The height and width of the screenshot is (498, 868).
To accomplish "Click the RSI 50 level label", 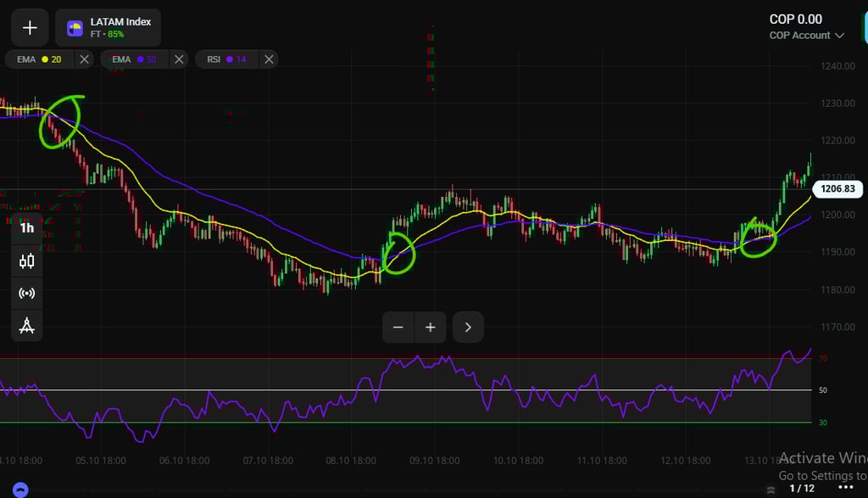I will coord(823,390).
